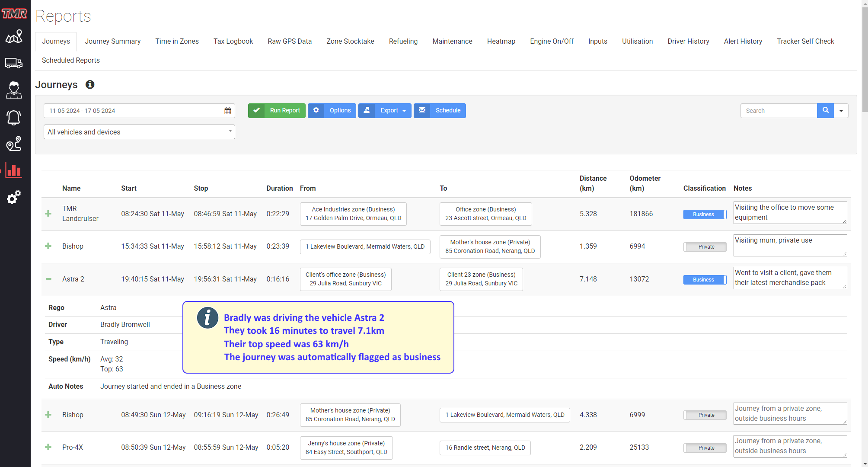Switch to the Journey Summary tab

[x=113, y=42]
